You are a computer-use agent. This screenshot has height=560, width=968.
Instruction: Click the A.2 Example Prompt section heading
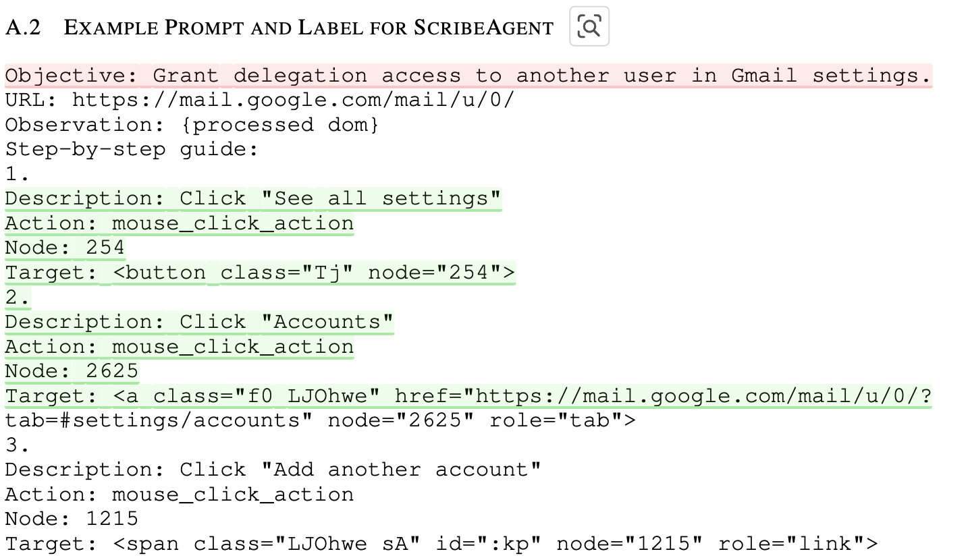(279, 28)
